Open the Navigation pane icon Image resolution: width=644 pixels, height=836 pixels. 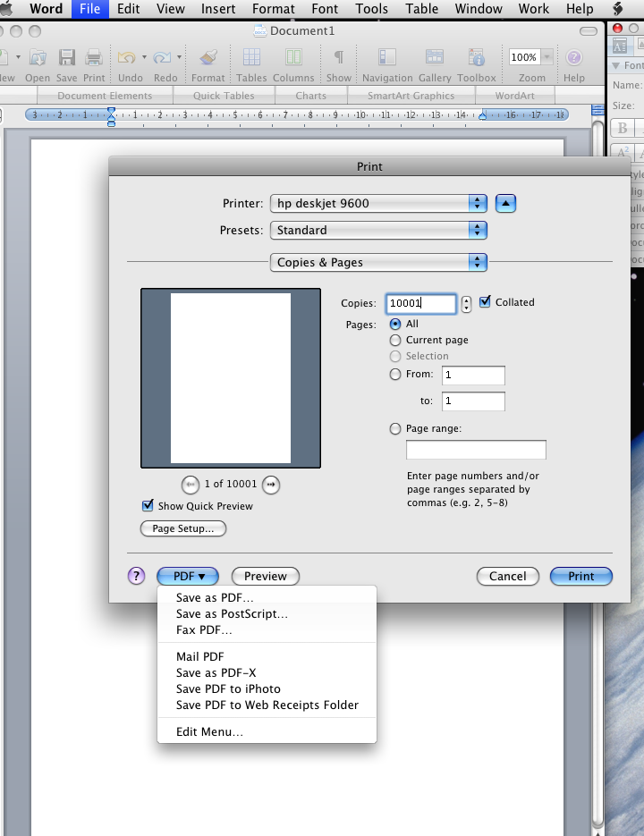pyautogui.click(x=387, y=57)
